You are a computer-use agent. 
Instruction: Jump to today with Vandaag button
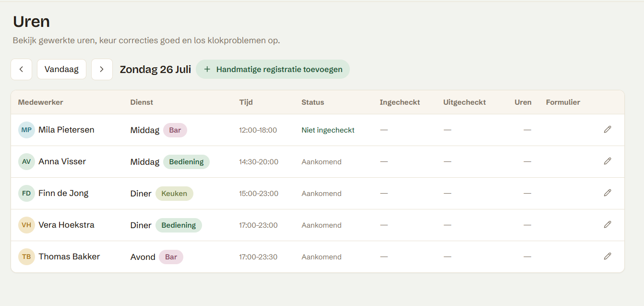(x=61, y=69)
